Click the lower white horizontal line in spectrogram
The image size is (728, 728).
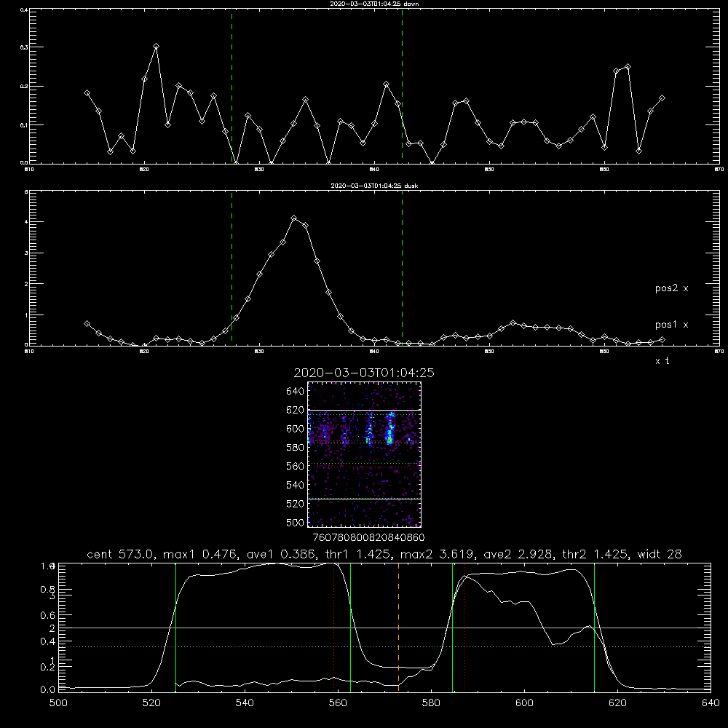[364, 499]
